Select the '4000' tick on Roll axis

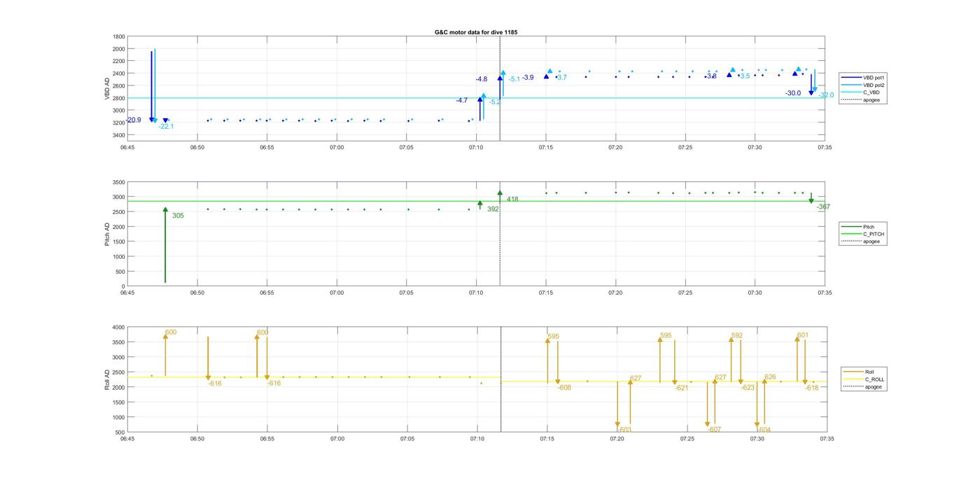tap(118, 328)
